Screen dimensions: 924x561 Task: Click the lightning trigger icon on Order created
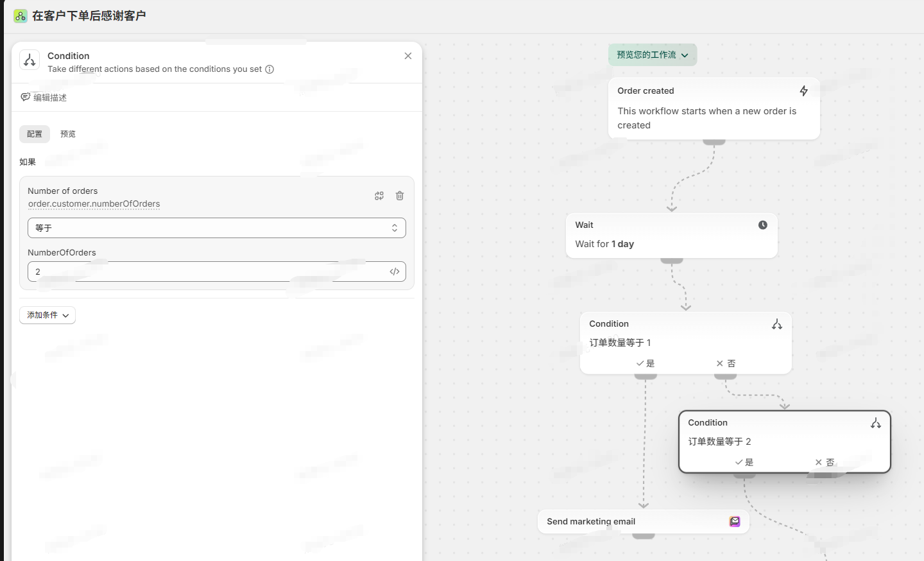coord(803,91)
